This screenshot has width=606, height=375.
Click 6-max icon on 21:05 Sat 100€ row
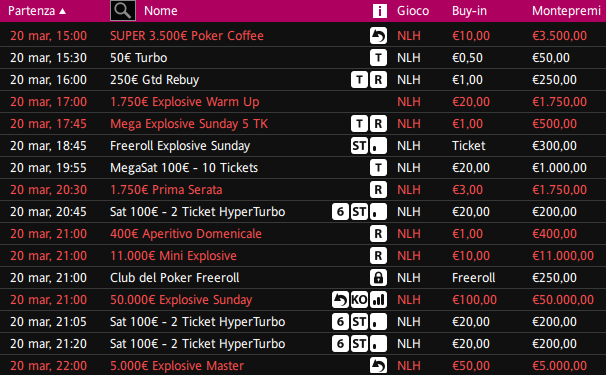coord(340,322)
